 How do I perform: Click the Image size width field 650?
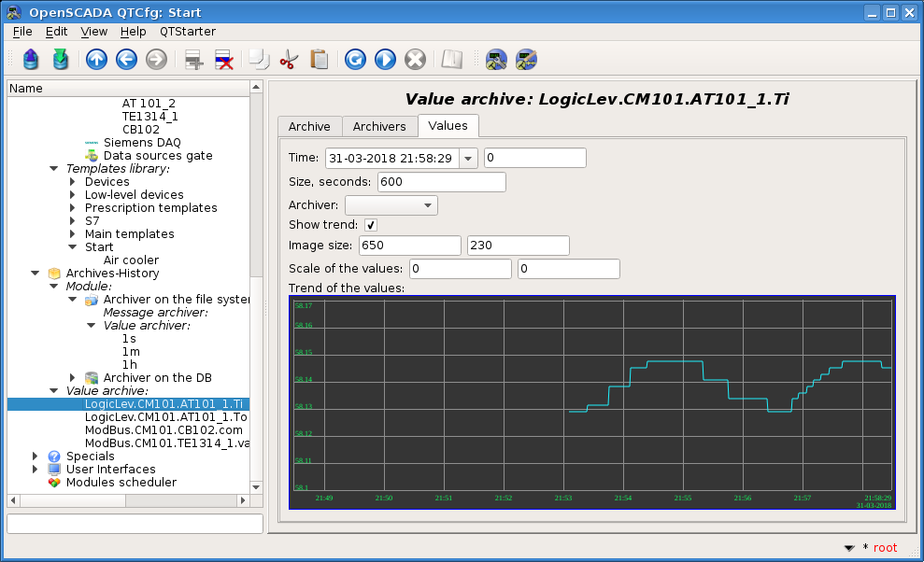pyautogui.click(x=409, y=246)
